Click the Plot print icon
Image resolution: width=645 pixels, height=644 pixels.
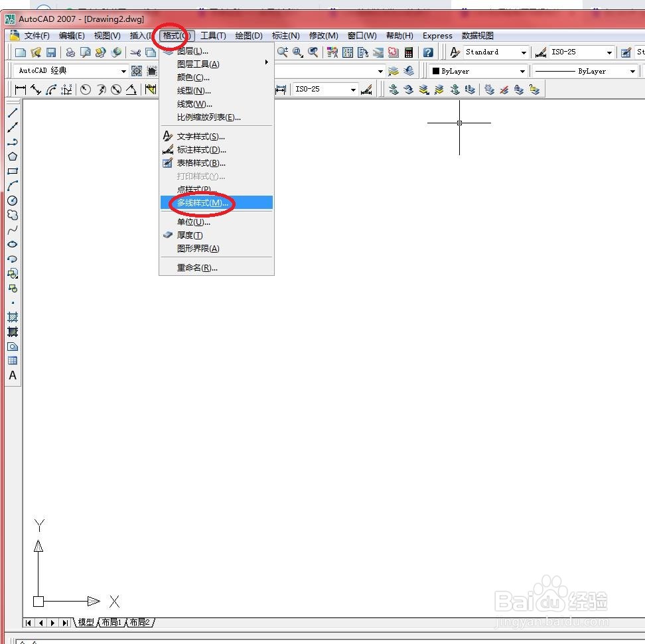(70, 52)
